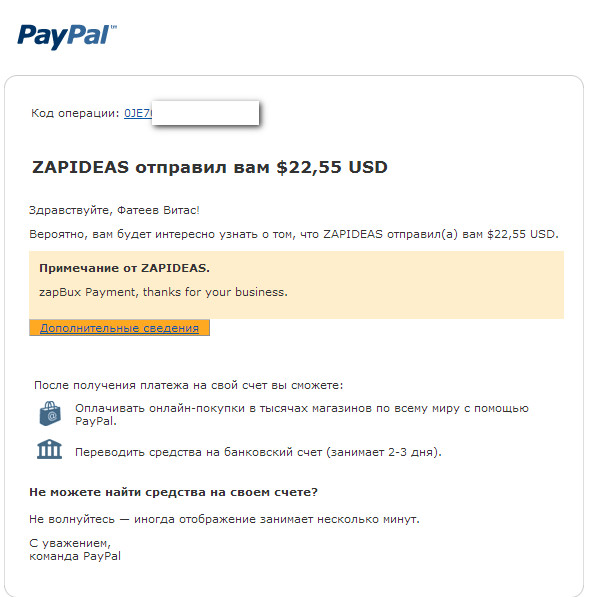Screen dimensions: 602x597
Task: Click the shopping bag icon
Action: [x=48, y=414]
